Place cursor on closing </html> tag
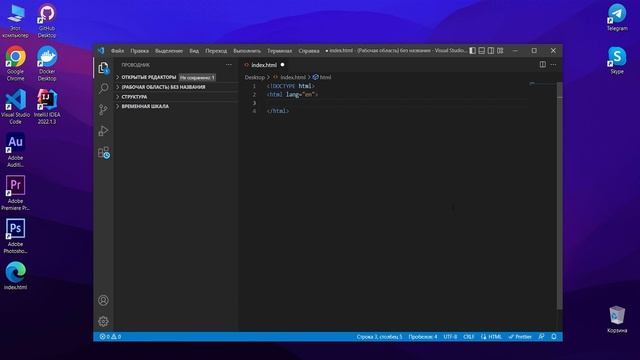Screen dimensions: 640x360 point(278,111)
